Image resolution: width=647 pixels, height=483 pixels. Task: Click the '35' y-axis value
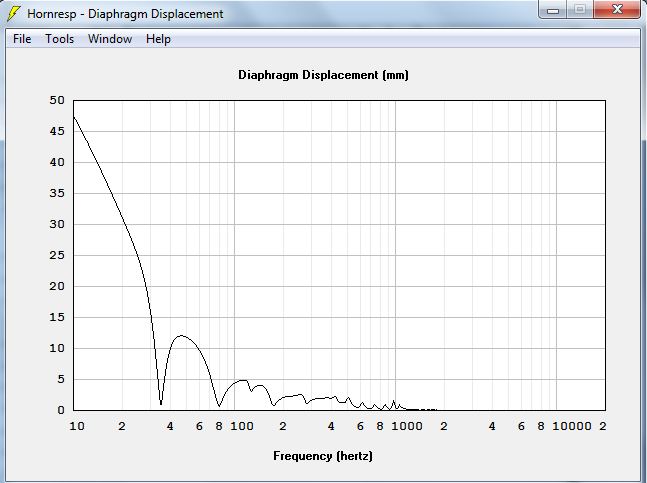pyautogui.click(x=57, y=193)
